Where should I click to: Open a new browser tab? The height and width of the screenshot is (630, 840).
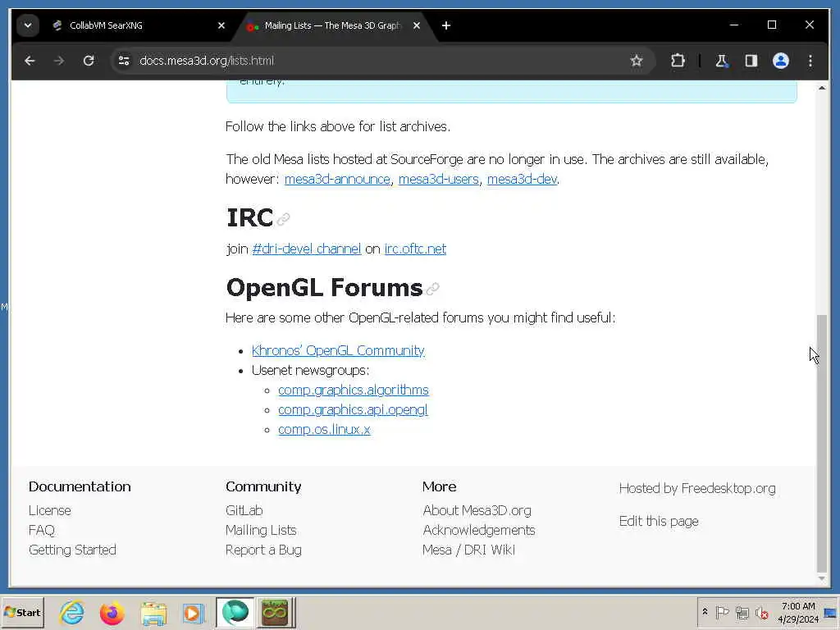445,25
